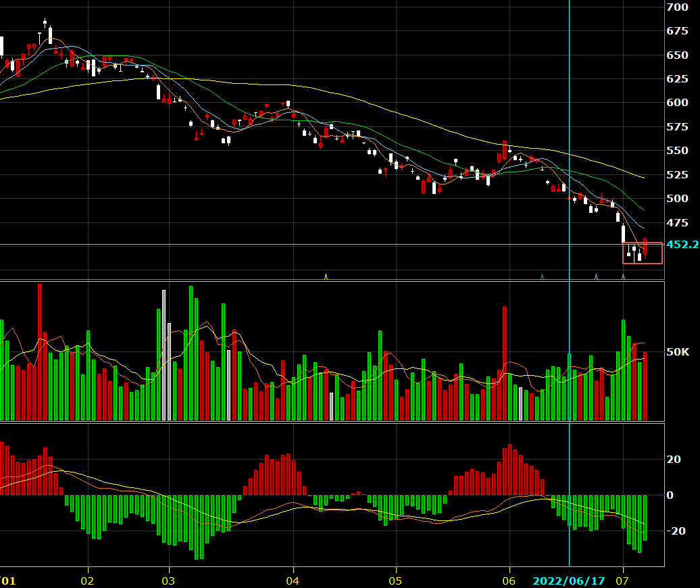Click the cyan 2022/06/17 crosshair date label

569,581
